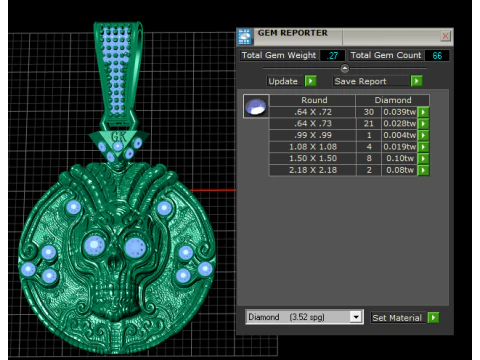Click the Total Gem Count label

click(386, 55)
